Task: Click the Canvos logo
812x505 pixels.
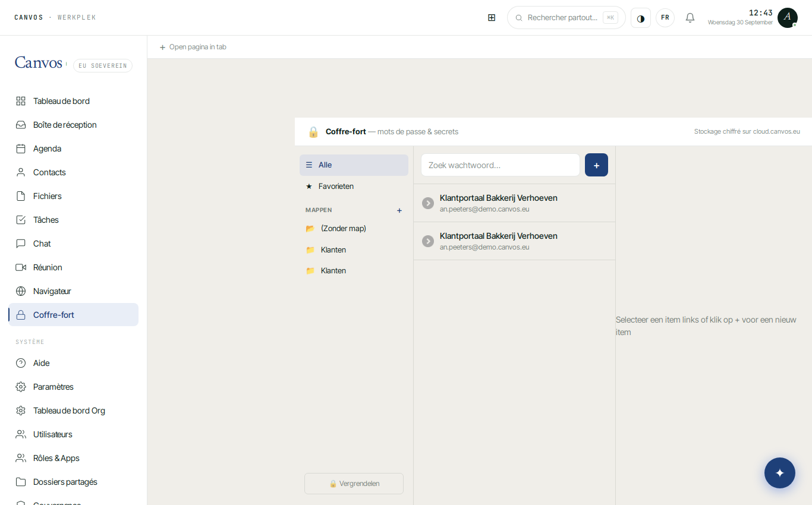Action: (x=39, y=63)
